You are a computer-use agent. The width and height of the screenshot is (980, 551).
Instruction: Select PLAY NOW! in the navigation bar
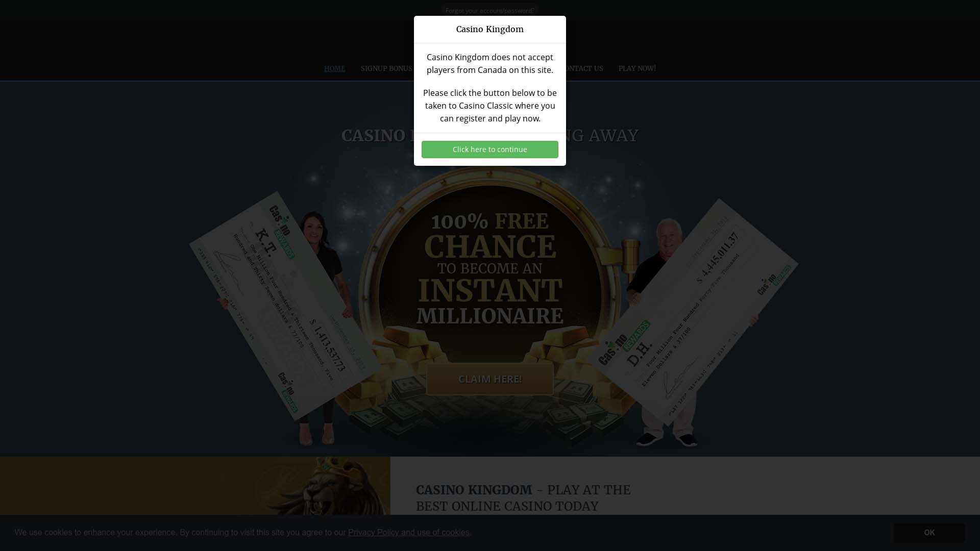pos(637,68)
